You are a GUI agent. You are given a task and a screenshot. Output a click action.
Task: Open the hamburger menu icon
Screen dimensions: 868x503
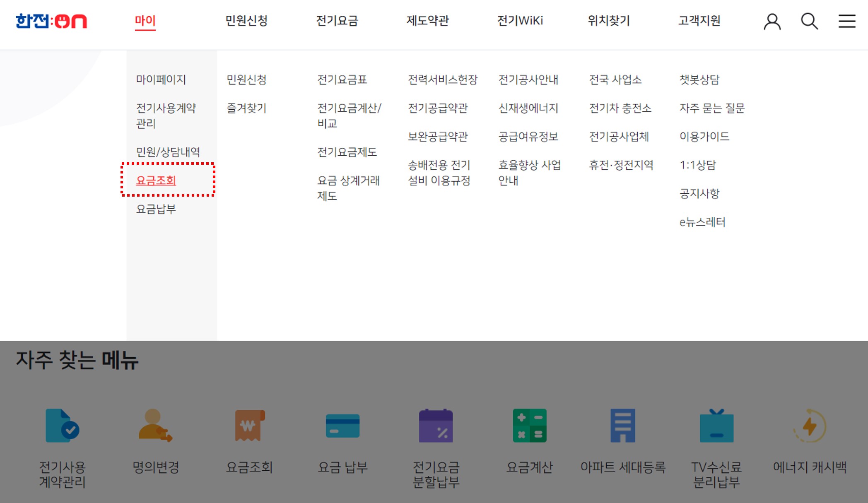847,21
